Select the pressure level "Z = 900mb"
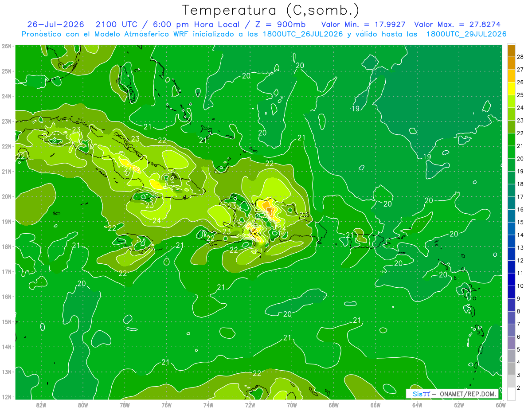 click(x=281, y=24)
